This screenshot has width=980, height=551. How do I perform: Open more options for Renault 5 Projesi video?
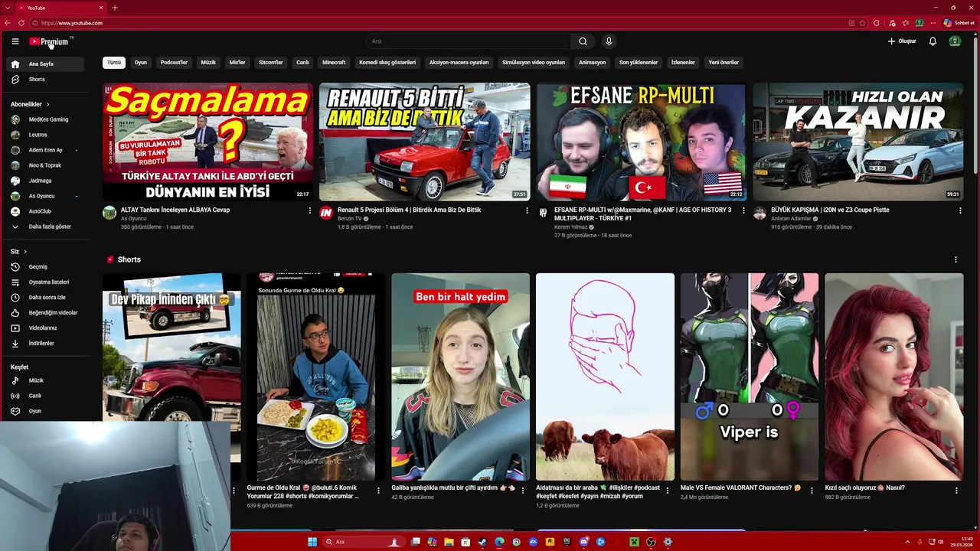tap(527, 210)
